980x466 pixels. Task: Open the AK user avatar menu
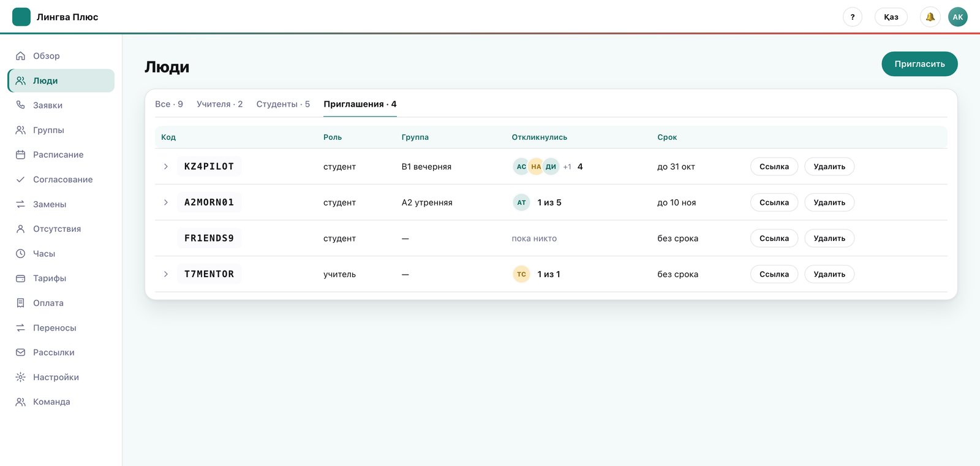[x=958, y=17]
